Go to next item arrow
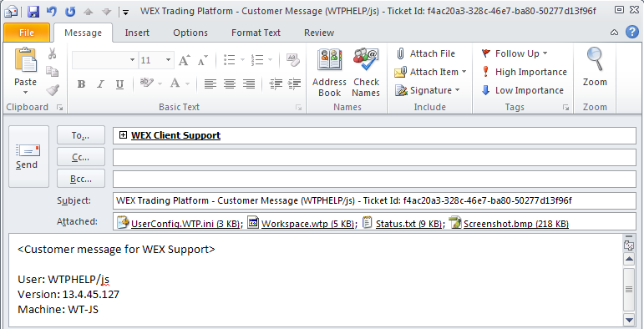Image resolution: width=644 pixels, height=329 pixels. click(x=106, y=12)
